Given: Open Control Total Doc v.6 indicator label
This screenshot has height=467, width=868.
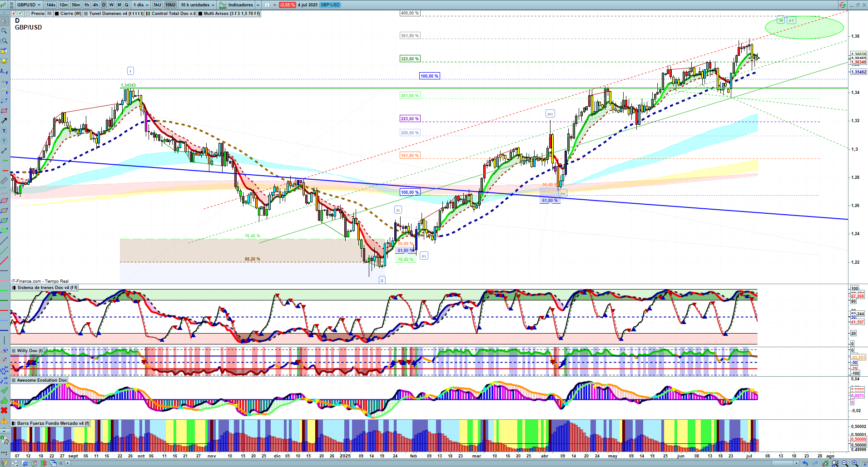Looking at the screenshot, I should click(x=174, y=14).
